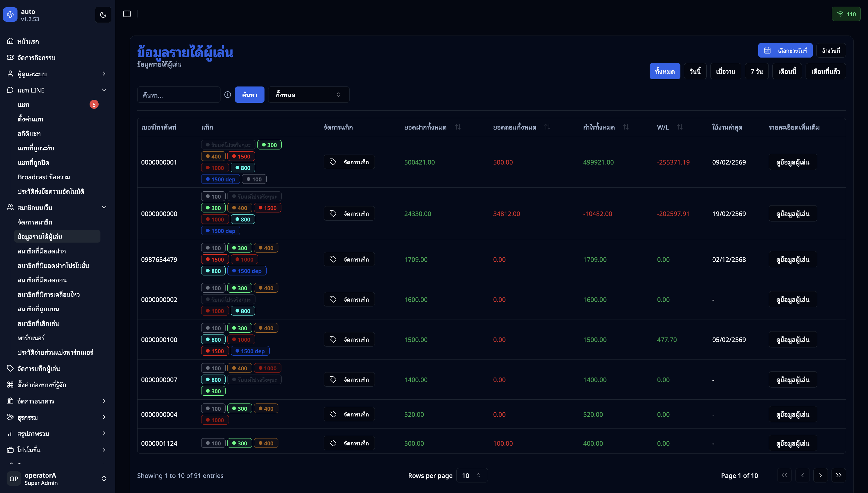Image resolution: width=868 pixels, height=493 pixels.
Task: Click the connection status 110 indicator
Action: click(x=846, y=14)
